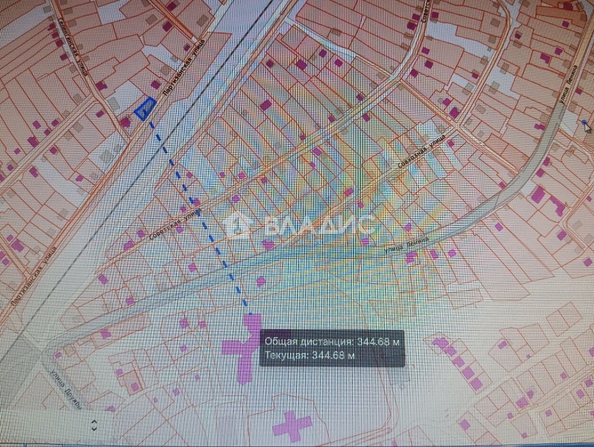Click the 'Совхозная улица' street label
594x447 pixels.
422,151
